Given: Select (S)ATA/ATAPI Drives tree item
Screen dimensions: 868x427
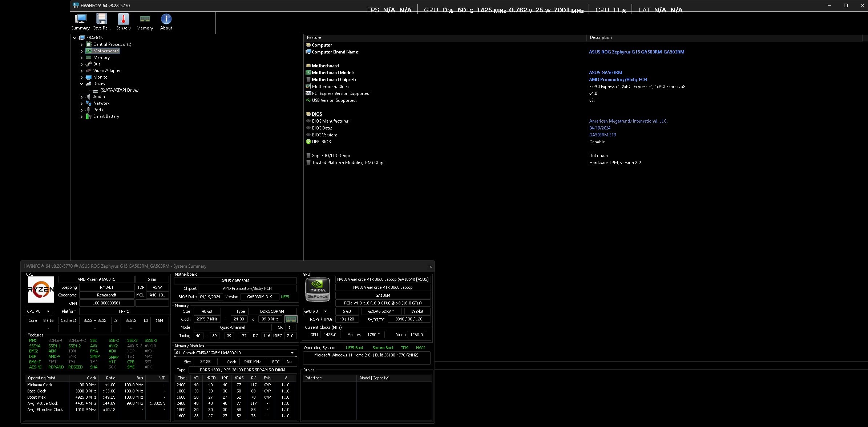Looking at the screenshot, I should [120, 90].
